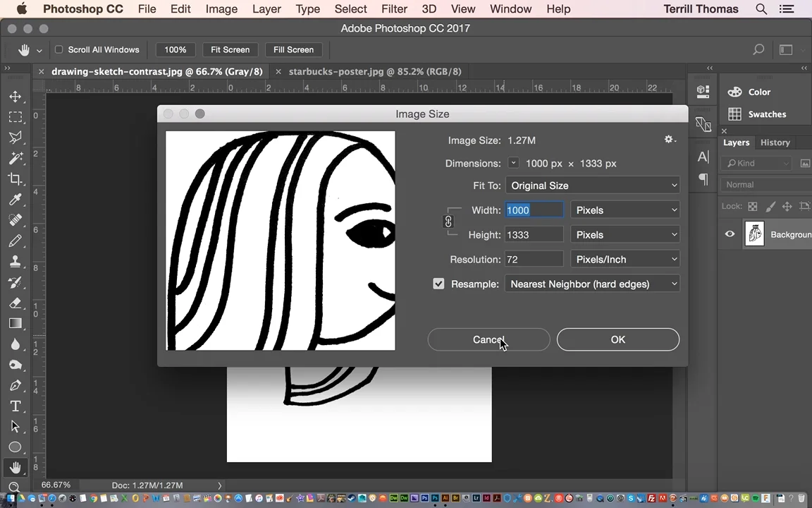This screenshot has width=812, height=508.
Task: Click OK in the Image Size dialog
Action: 617,339
